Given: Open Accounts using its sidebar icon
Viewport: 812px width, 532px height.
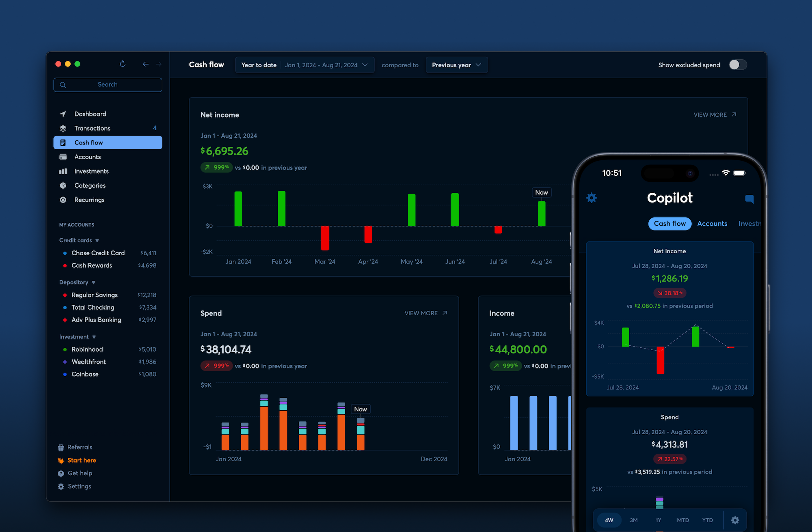Looking at the screenshot, I should point(63,157).
